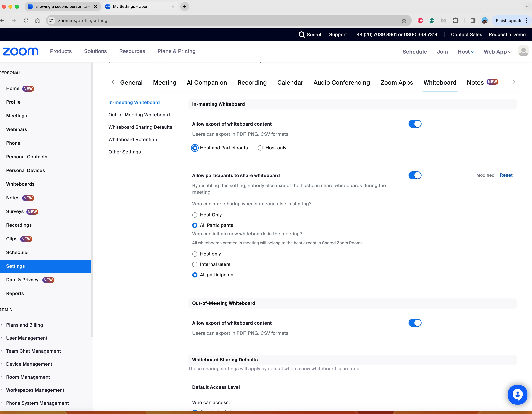
Task: Open the browser extensions puzzle icon
Action: 455,21
